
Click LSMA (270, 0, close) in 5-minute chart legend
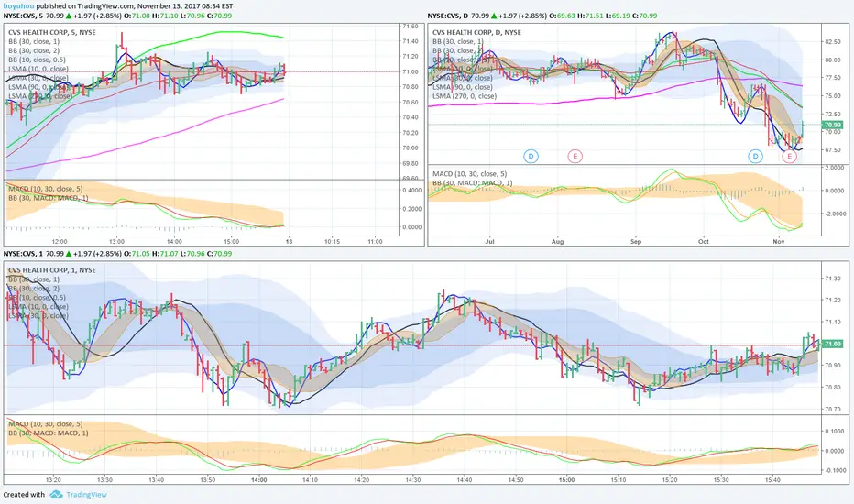[39, 96]
